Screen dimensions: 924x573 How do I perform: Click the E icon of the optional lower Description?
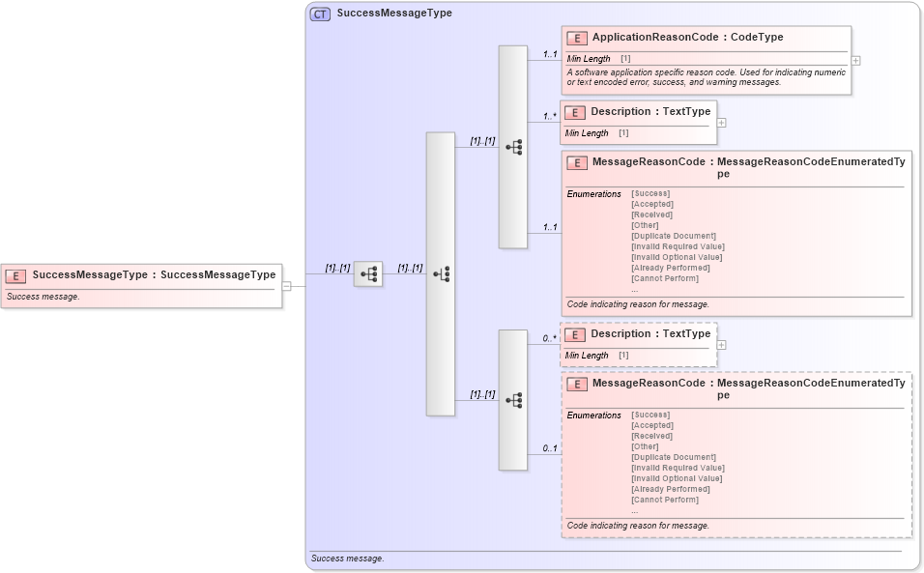click(x=577, y=333)
